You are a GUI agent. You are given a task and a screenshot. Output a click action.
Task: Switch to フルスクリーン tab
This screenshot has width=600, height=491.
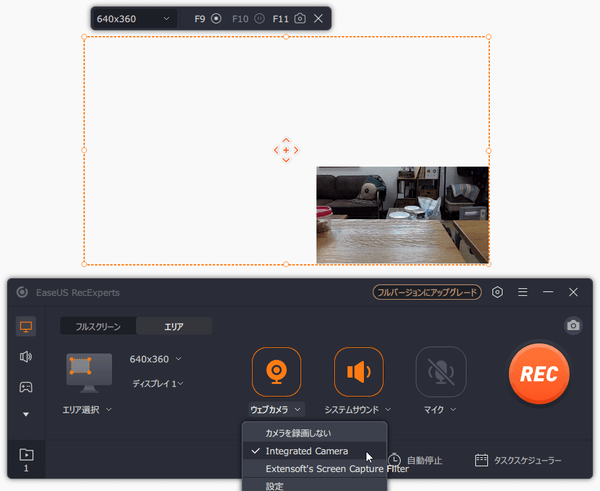98,326
